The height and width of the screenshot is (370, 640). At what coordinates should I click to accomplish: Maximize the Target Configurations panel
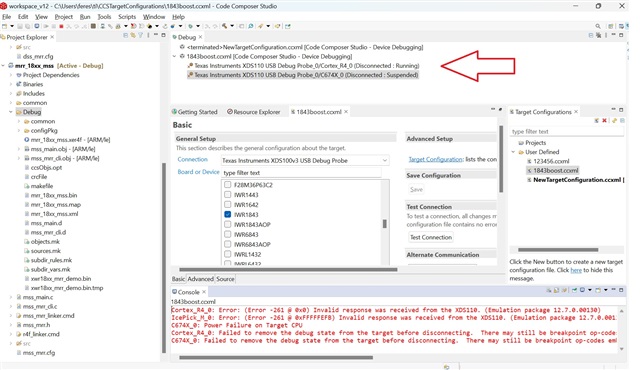(621, 110)
